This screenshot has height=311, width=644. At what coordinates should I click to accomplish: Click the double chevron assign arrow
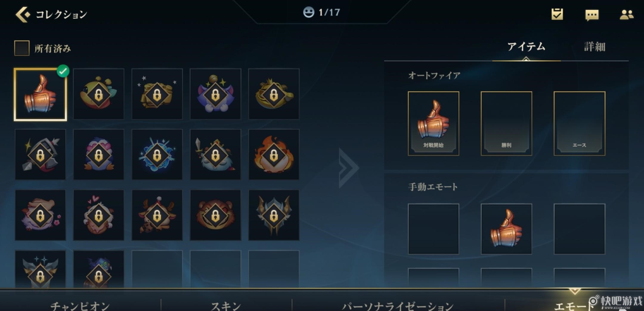coord(349,168)
